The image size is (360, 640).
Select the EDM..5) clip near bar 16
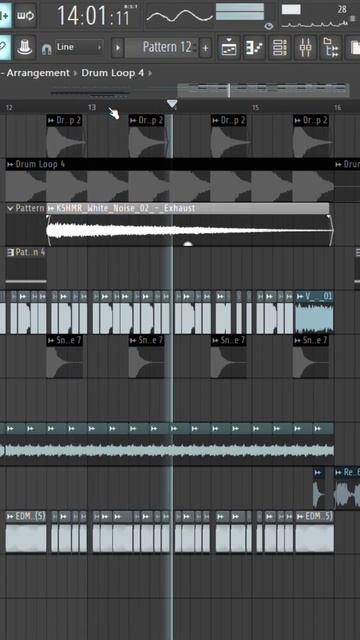click(314, 531)
